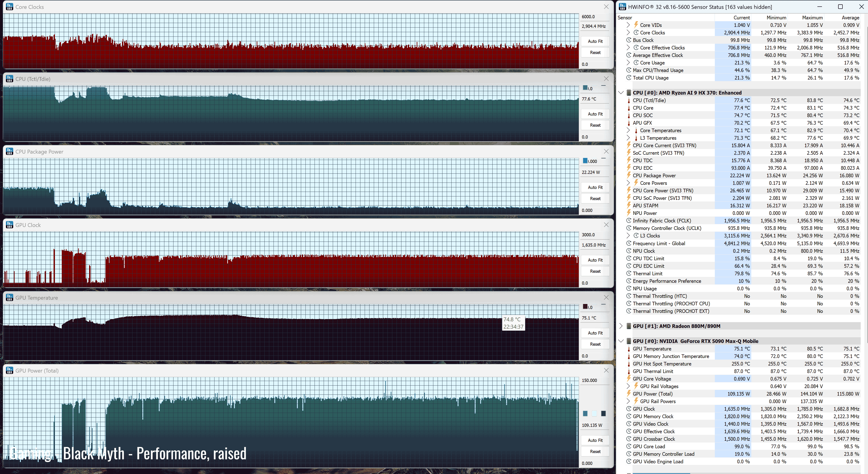868x474 pixels.
Task: Expand the Core VIDs sensor group
Action: click(x=628, y=25)
